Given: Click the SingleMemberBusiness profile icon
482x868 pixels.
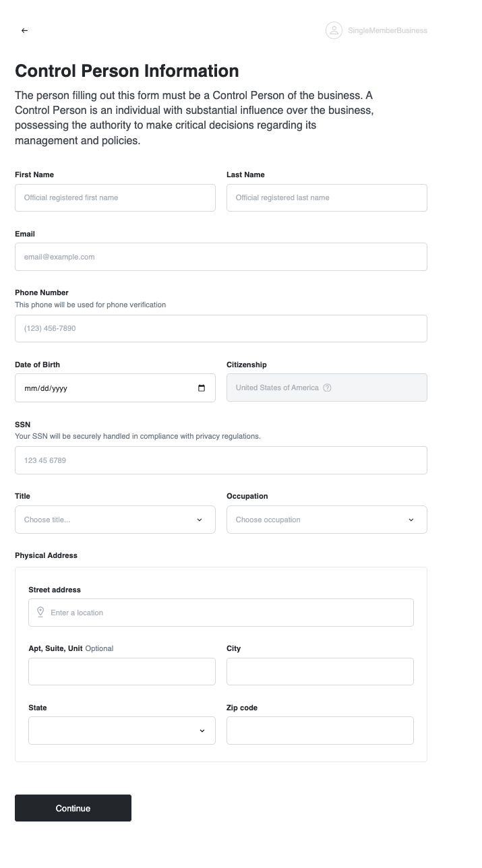Looking at the screenshot, I should tap(334, 30).
